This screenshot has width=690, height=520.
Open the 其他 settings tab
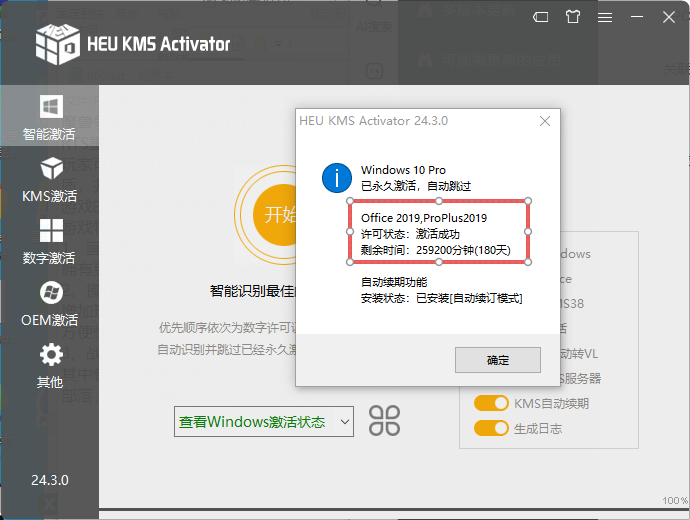point(49,366)
